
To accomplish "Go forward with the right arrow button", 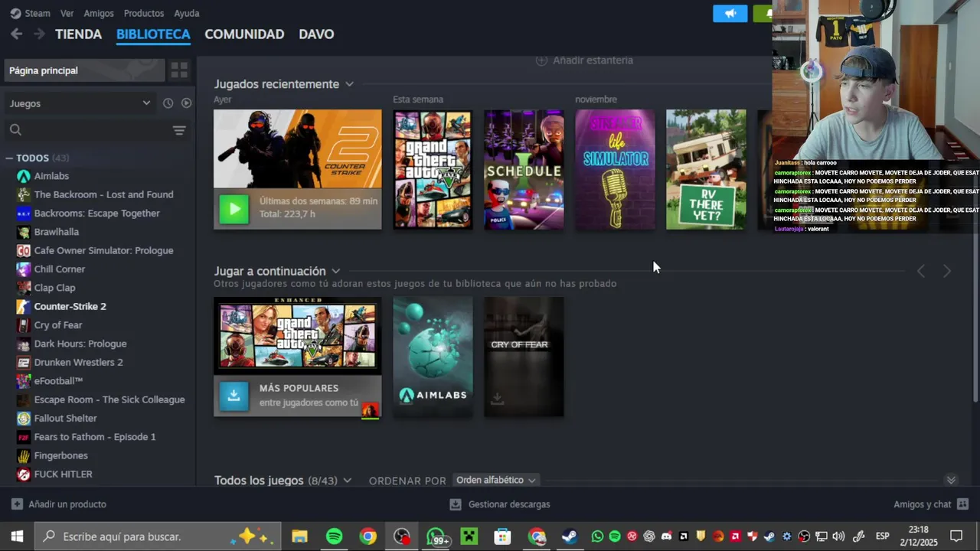I will 39,34.
